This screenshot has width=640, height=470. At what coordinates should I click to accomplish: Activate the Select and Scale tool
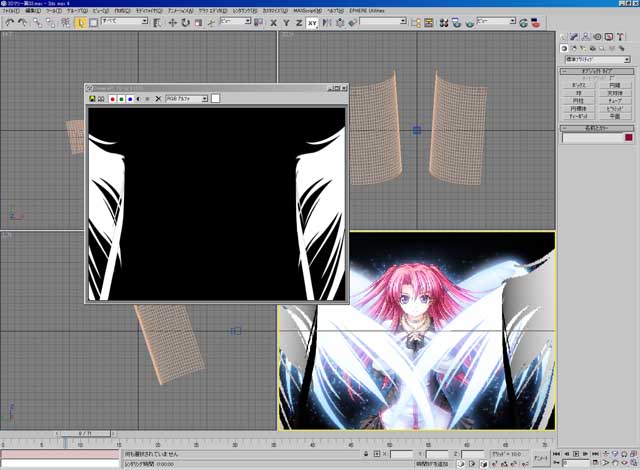click(x=198, y=23)
